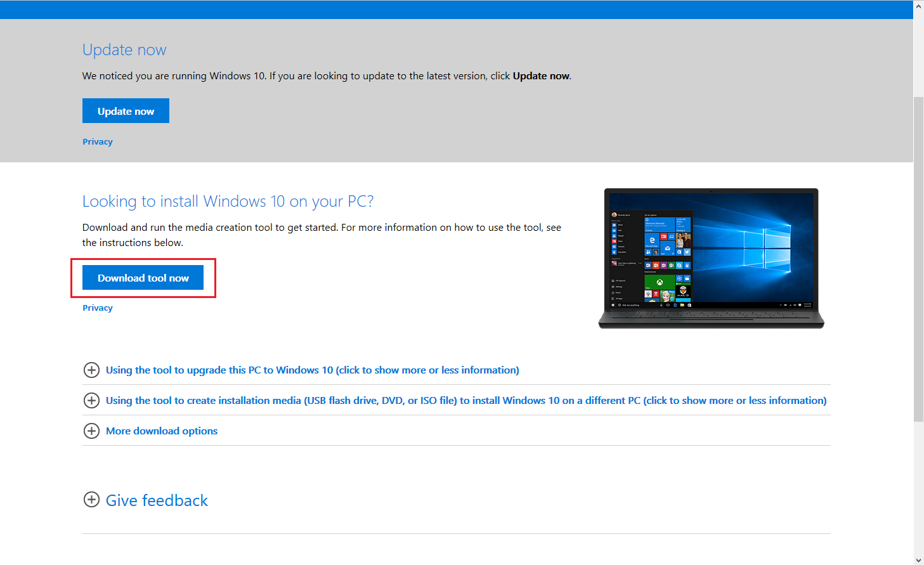Viewport: 924px width, 565px height.
Task: Click More download options text
Action: [x=162, y=431]
